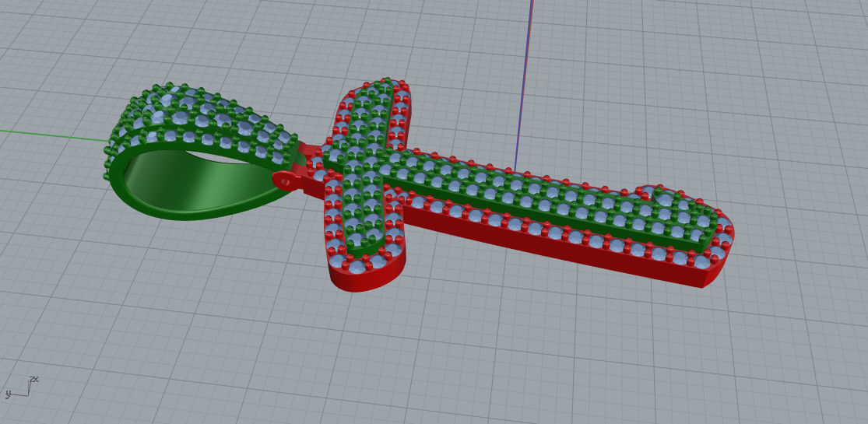Screen dimensions: 868x424
Task: Click the world axis icon in the viewport corner
Action: (x=21, y=387)
